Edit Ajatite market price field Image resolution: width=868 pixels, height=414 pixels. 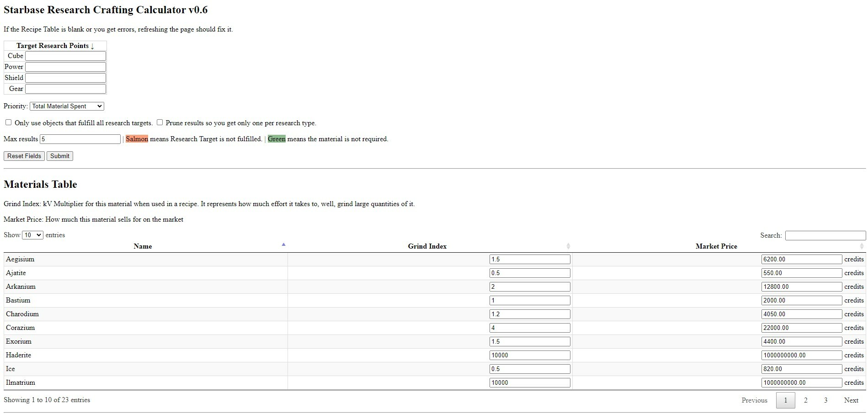click(x=801, y=273)
